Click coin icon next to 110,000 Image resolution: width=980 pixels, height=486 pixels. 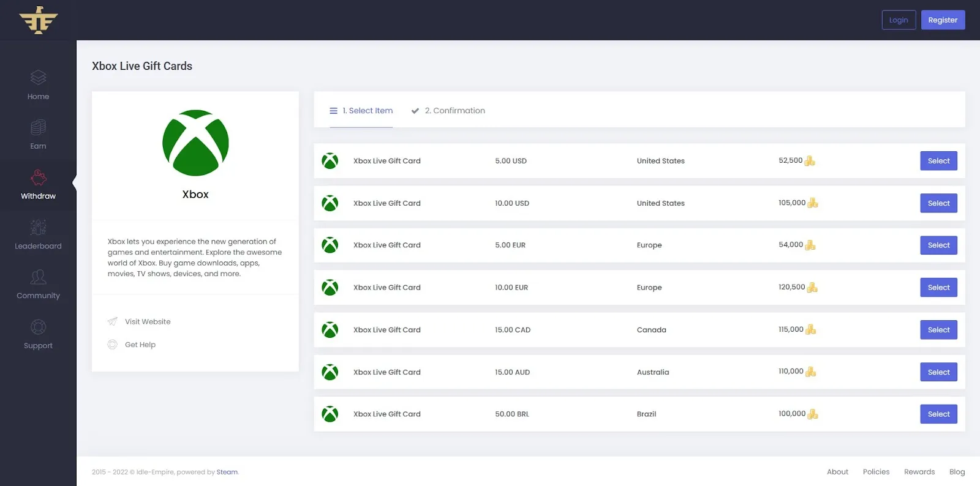tap(810, 372)
